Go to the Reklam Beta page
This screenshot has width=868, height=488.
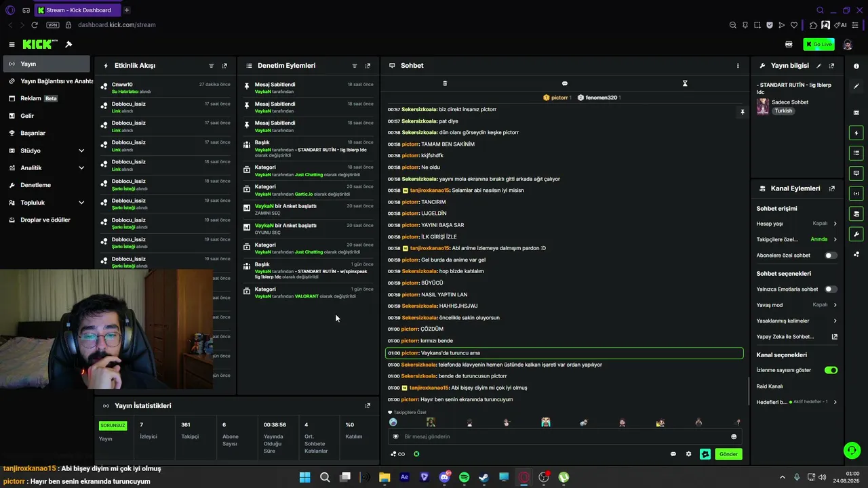(x=45, y=98)
